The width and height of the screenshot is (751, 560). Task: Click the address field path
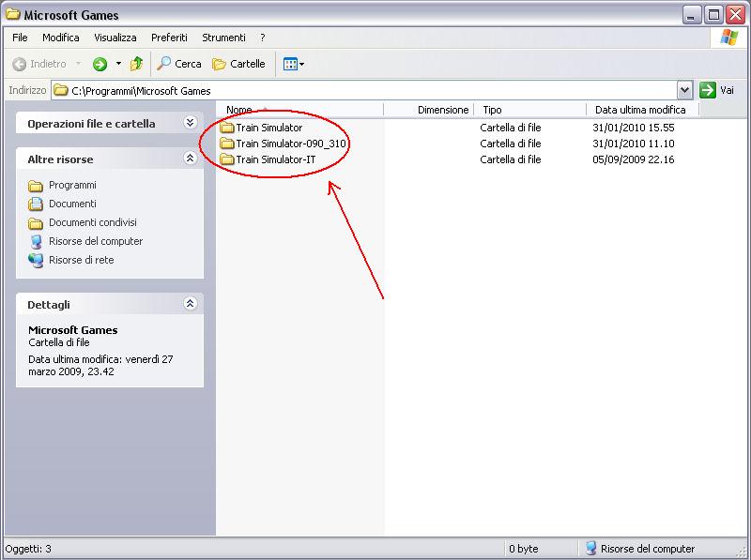141,91
